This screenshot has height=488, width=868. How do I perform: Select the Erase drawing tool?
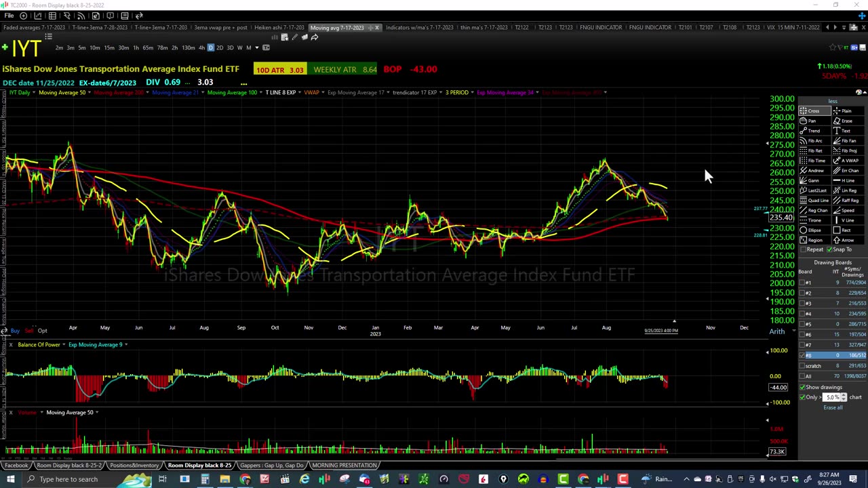pos(848,121)
